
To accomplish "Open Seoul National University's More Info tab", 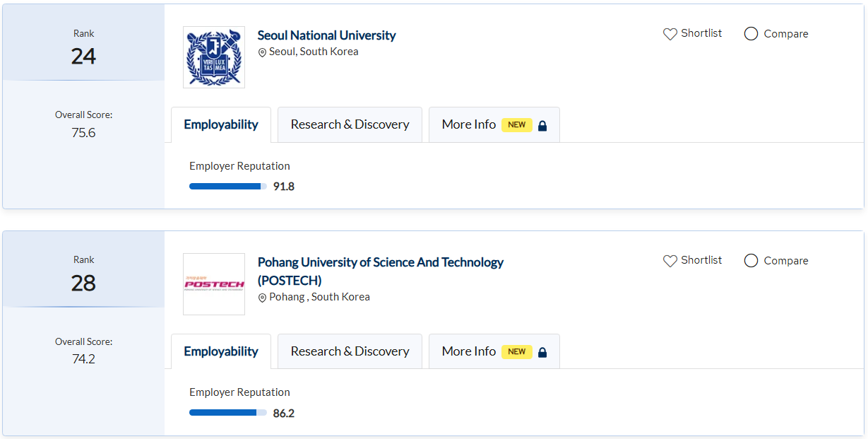I will (469, 124).
